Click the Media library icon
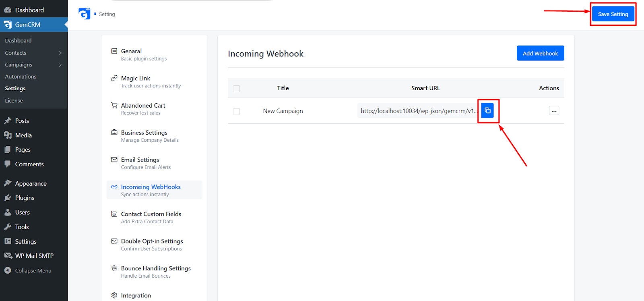Viewport: 644px width, 301px height. [8, 135]
